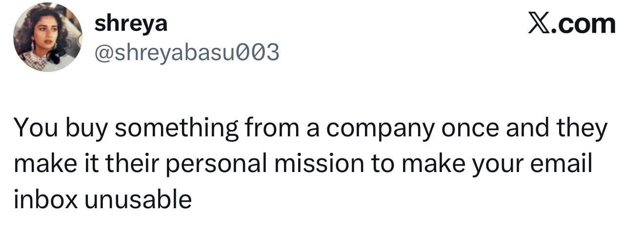This screenshot has height=239, width=644.
Task: Click the word "email" in the tweet
Action: 564,164
